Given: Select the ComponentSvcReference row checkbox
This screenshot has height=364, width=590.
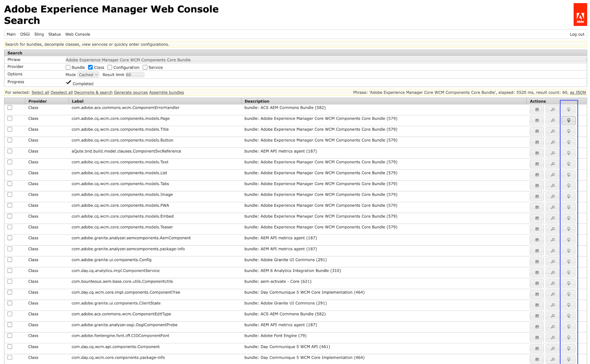Looking at the screenshot, I should [x=10, y=151].
